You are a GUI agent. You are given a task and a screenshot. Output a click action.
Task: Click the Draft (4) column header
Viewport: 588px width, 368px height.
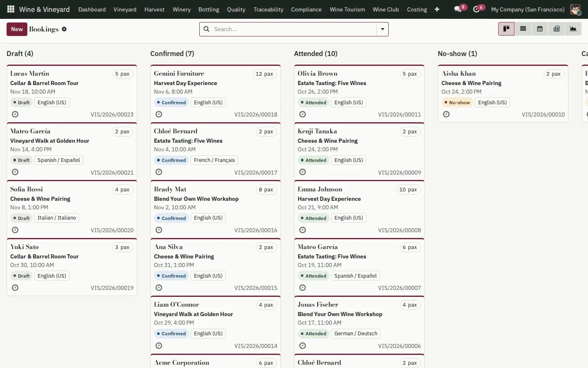click(x=20, y=54)
